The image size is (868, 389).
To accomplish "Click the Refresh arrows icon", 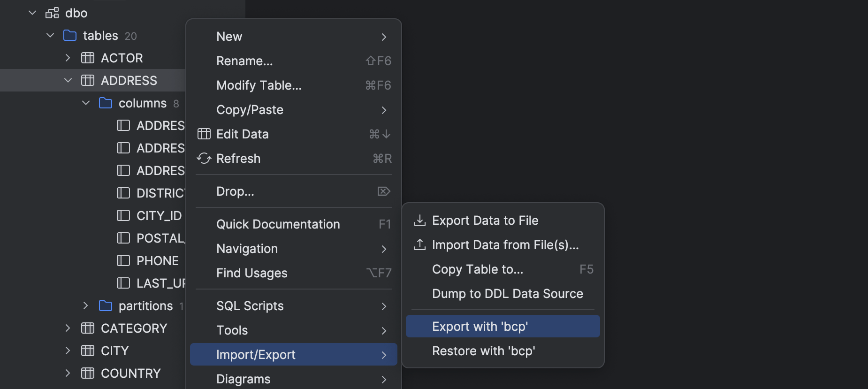I will 204,159.
